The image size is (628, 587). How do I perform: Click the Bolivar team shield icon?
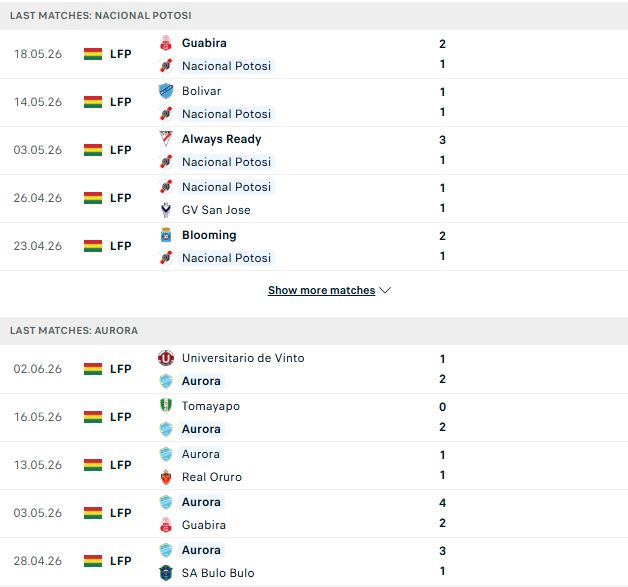point(166,91)
